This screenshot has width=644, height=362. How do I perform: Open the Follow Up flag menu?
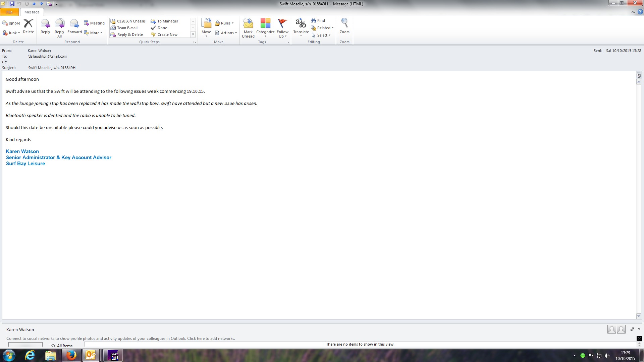click(282, 27)
